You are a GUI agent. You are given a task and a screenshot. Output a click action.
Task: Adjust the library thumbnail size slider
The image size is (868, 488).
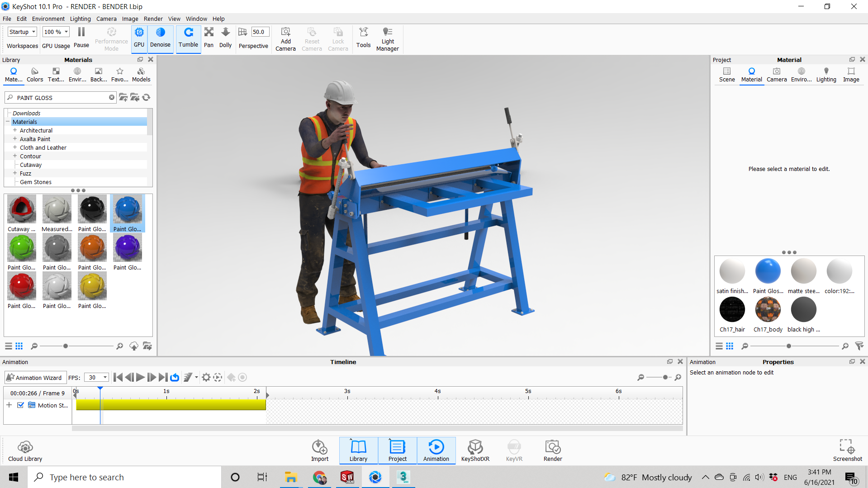point(66,346)
